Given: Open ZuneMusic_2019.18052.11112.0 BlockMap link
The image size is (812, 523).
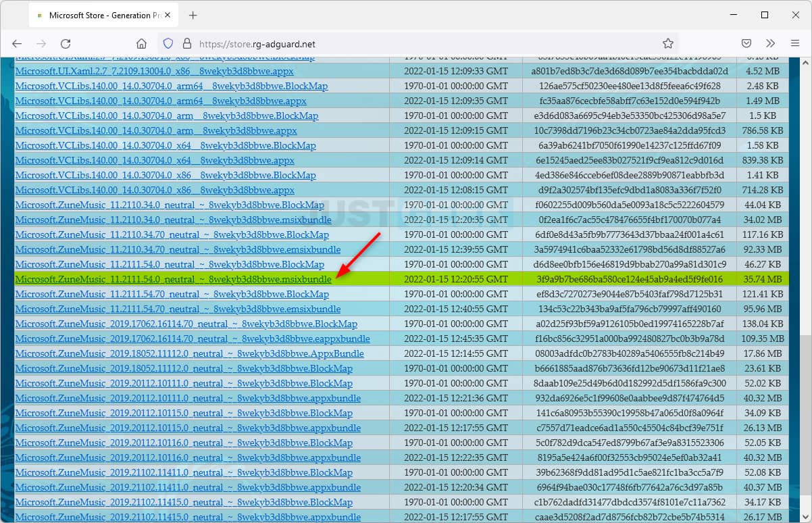Looking at the screenshot, I should coord(184,368).
